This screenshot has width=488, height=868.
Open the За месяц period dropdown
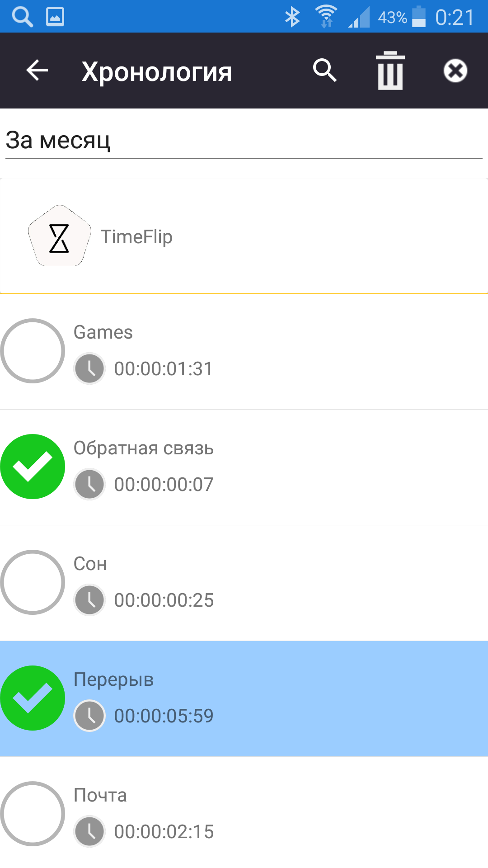[244, 141]
